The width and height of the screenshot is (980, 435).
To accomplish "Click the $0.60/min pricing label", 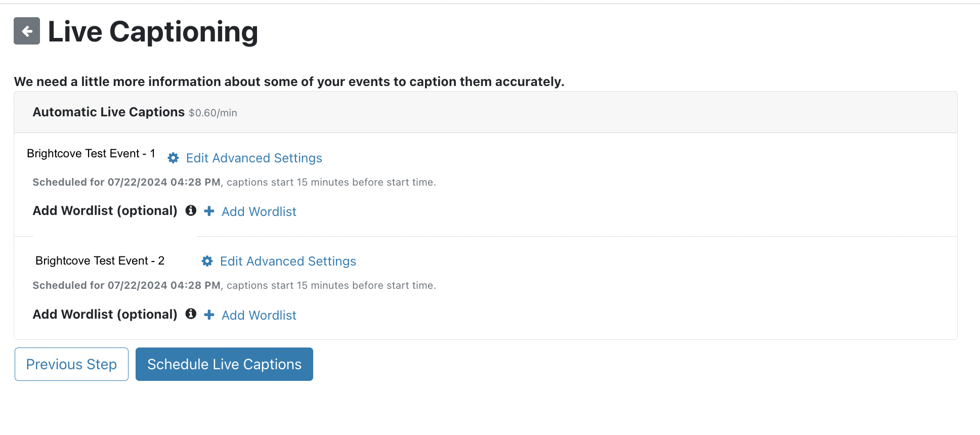I will (x=213, y=113).
